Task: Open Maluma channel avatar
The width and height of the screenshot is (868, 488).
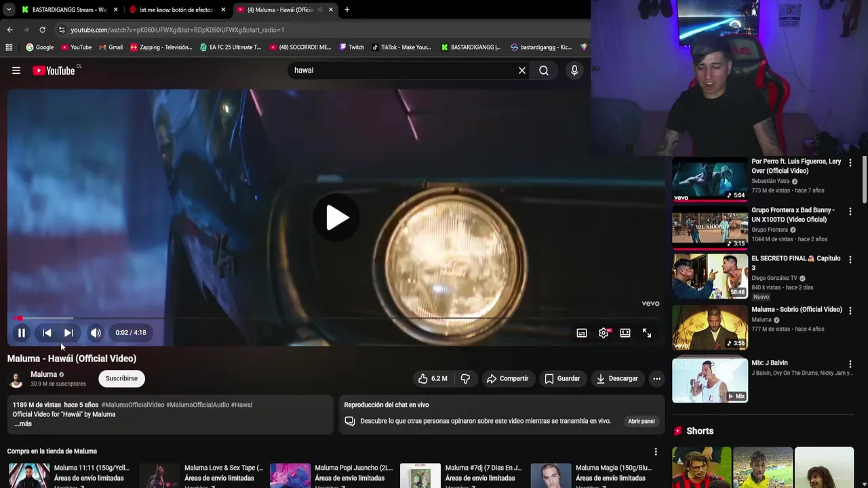Action: [x=16, y=379]
